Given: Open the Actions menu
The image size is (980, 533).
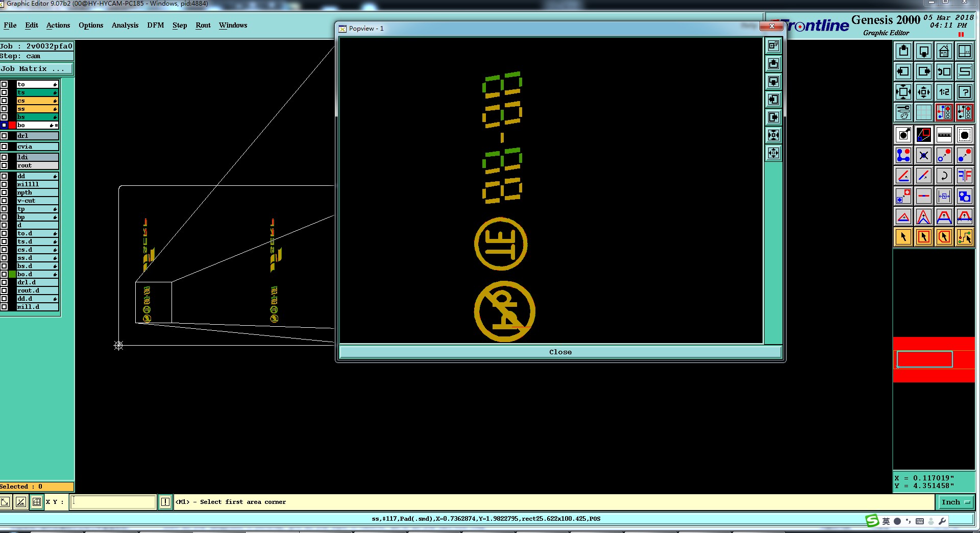Looking at the screenshot, I should click(58, 25).
